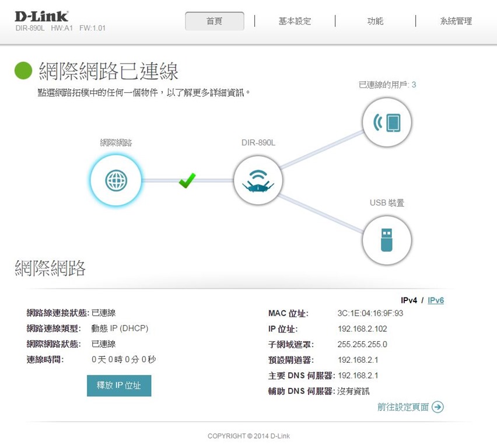The height and width of the screenshot is (448, 497).
Task: Switch to the 首頁 tab
Action: pyautogui.click(x=215, y=21)
